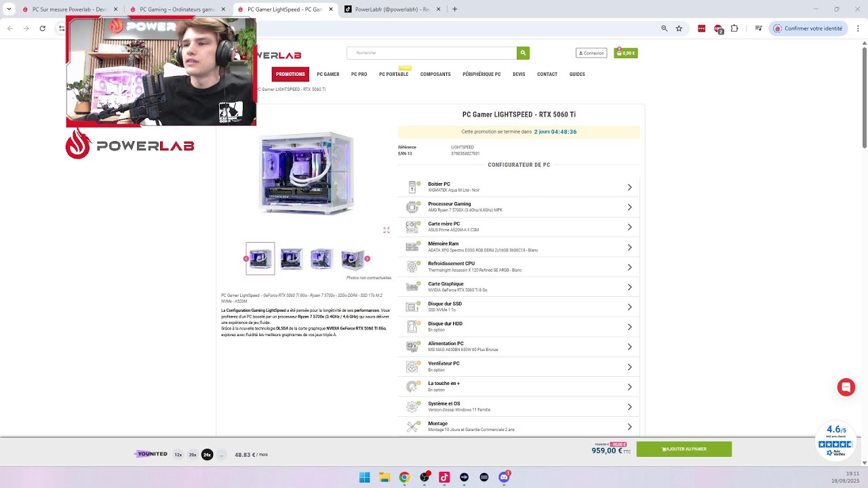Screen dimensions: 868x488
Task: Reload the page with browser refresh button
Action: [42, 28]
